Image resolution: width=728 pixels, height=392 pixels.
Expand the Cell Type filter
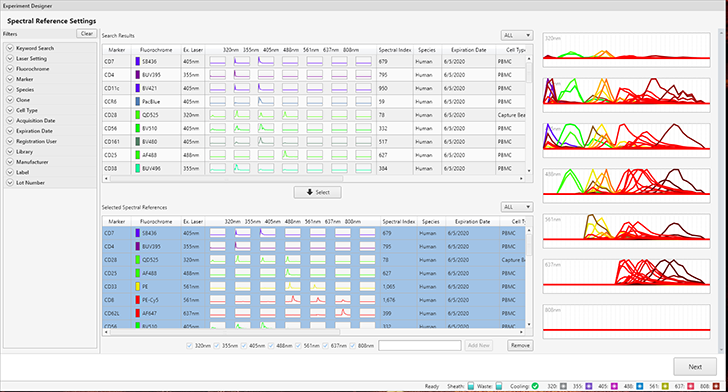[x=10, y=110]
